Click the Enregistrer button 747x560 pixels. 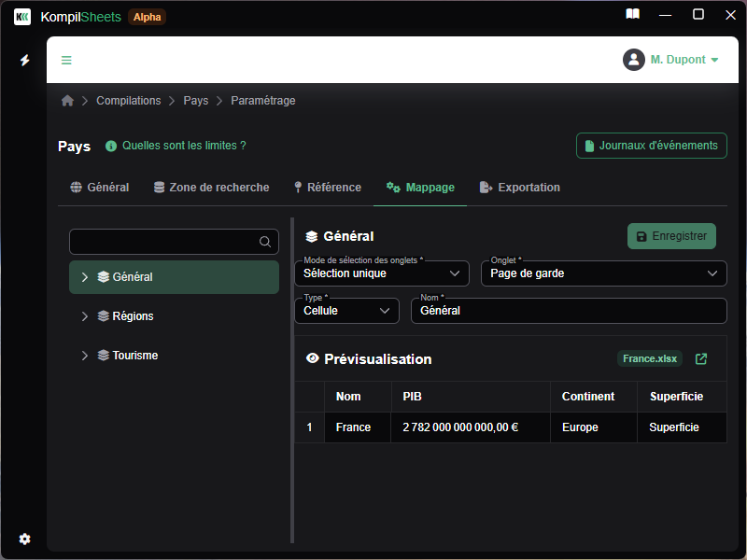pos(671,236)
